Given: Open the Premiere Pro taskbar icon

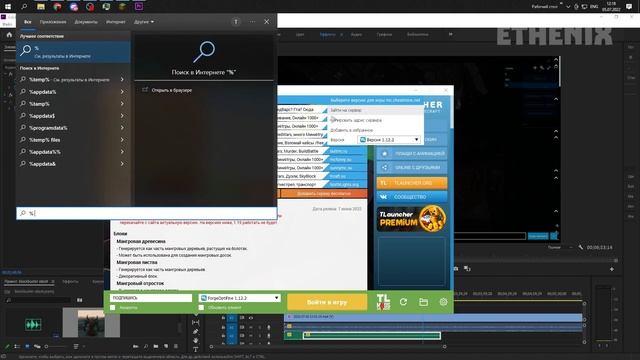Looking at the screenshot, I should coord(139,7).
